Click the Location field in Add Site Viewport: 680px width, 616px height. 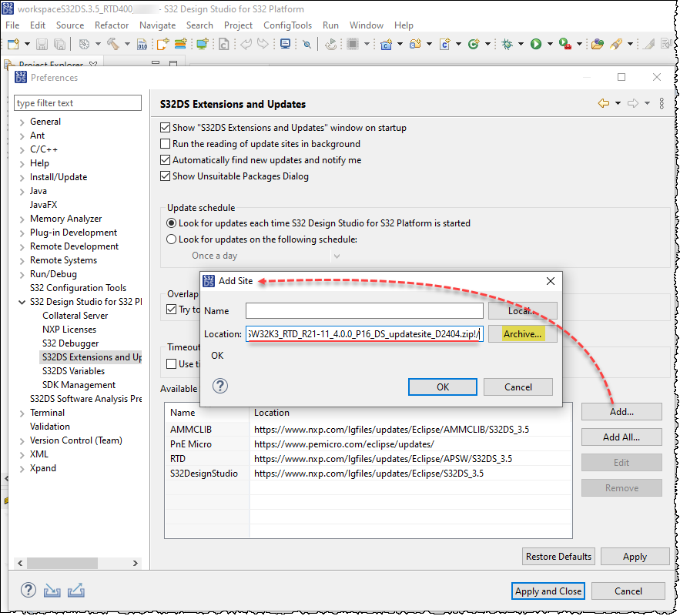pos(364,333)
